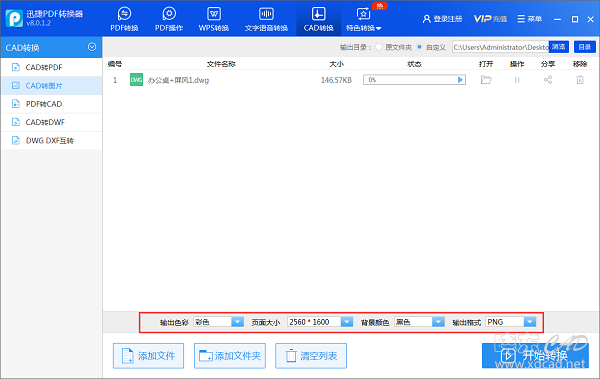Screen dimensions: 600x379
Task: Select the CAD转换 tab
Action: (x=318, y=19)
